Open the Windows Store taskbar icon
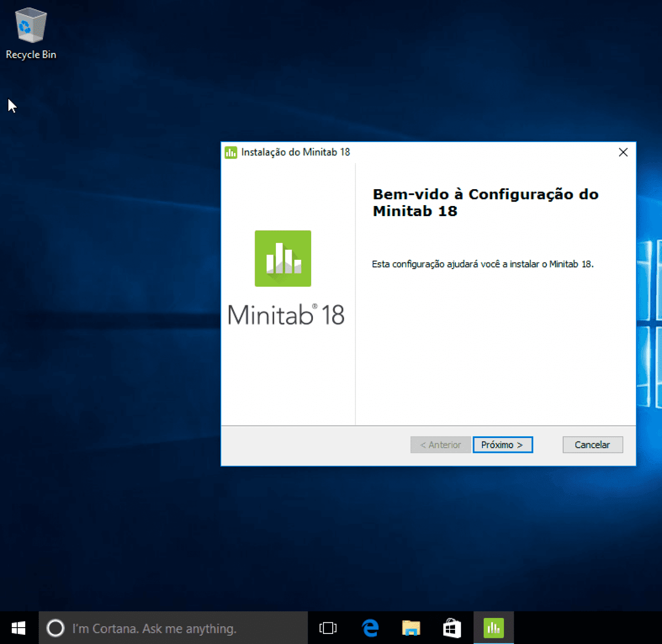This screenshot has height=644, width=662. click(451, 628)
